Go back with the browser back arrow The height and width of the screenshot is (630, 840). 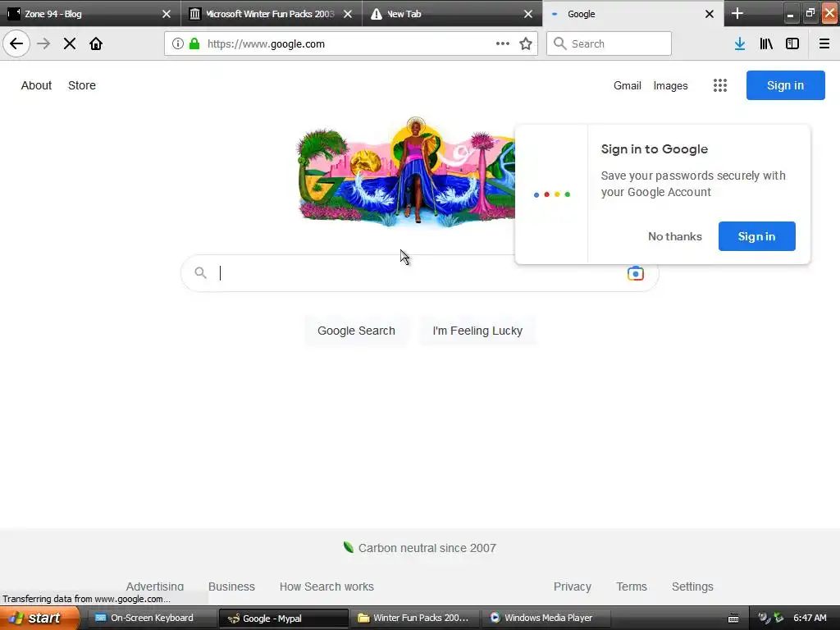point(16,43)
